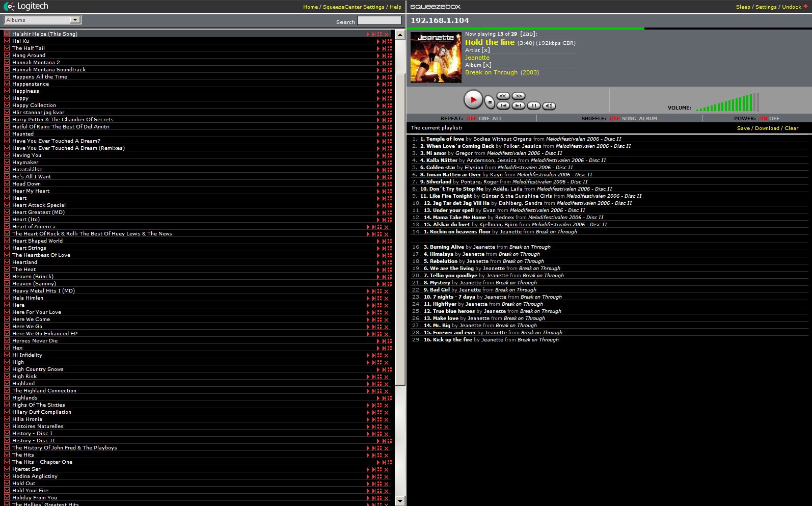
Task: Pause the current song
Action: click(534, 105)
